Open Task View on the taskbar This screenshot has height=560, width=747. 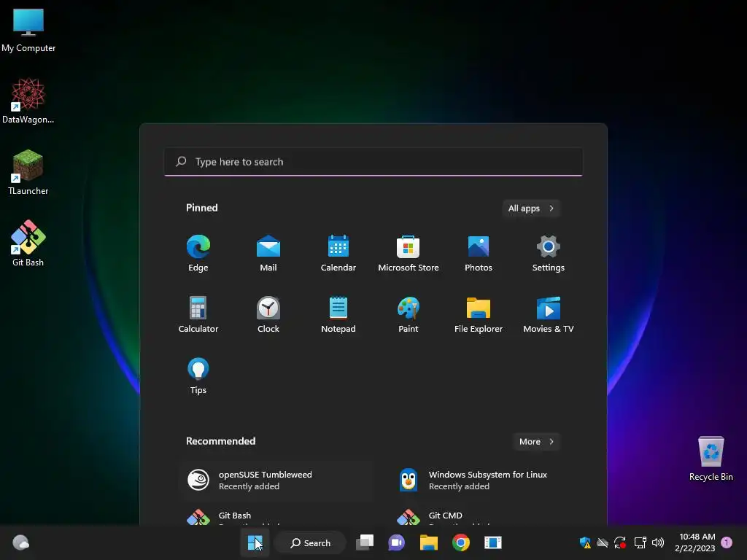click(x=365, y=542)
